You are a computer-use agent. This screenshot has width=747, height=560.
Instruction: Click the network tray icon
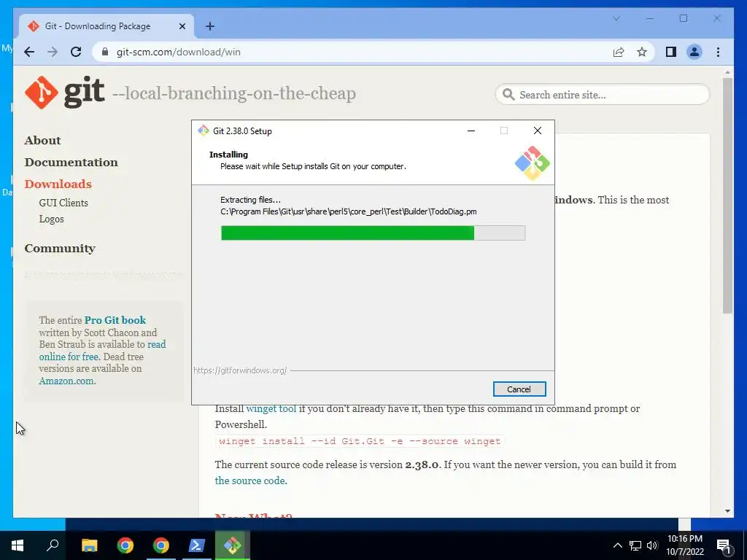tap(635, 545)
